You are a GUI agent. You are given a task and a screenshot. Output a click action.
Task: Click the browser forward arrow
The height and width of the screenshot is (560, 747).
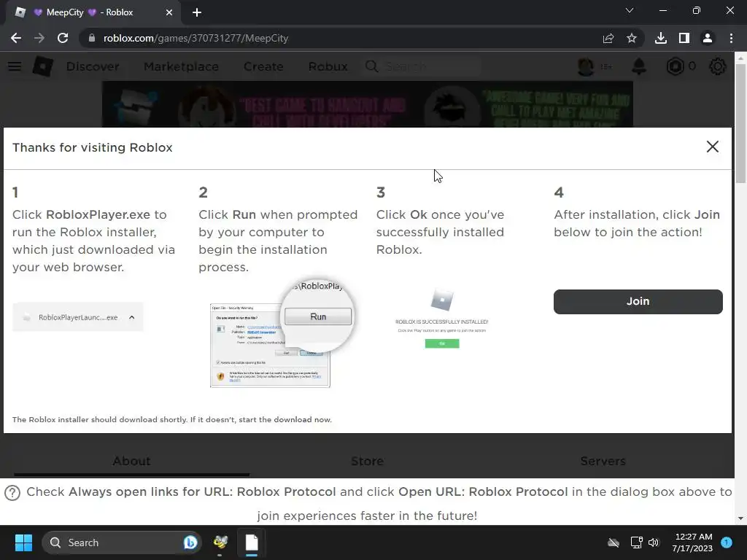pos(39,38)
